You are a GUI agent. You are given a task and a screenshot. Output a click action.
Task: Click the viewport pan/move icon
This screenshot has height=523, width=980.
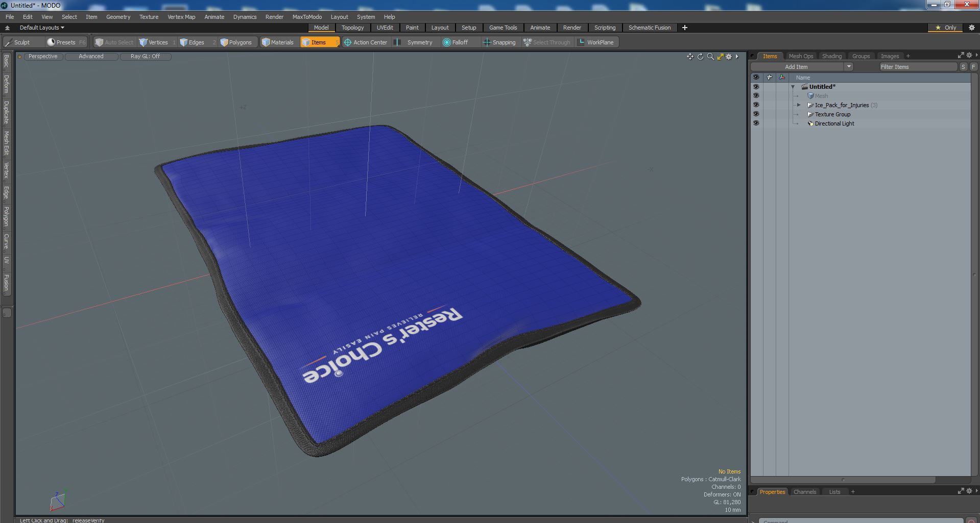[x=690, y=57]
